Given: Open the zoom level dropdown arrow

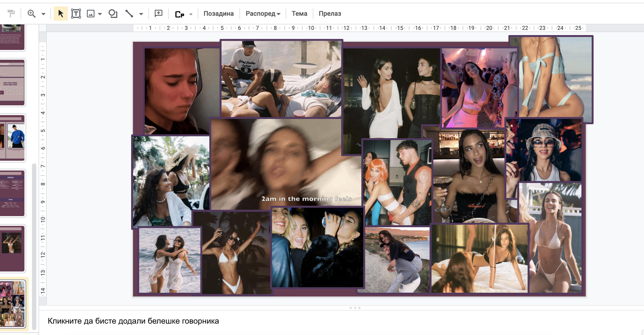Looking at the screenshot, I should 43,14.
